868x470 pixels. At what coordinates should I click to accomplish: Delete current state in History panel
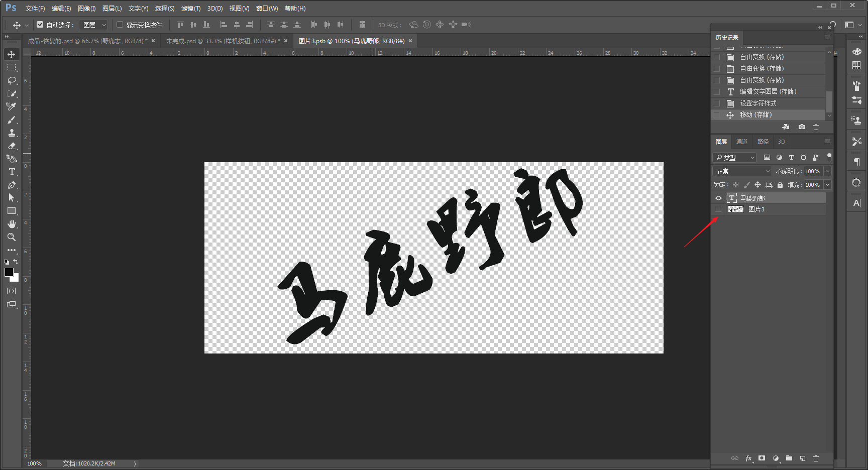(816, 127)
